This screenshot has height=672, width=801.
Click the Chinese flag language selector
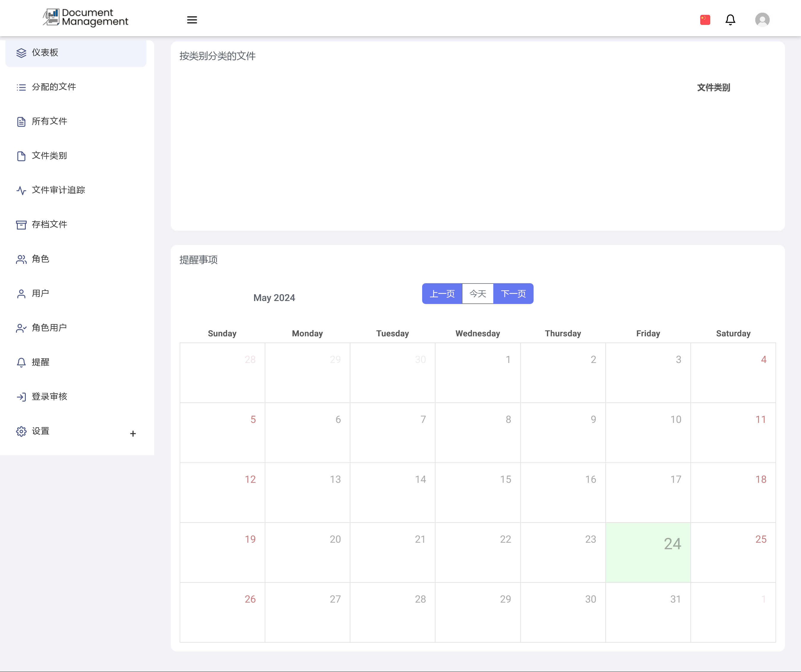click(705, 20)
